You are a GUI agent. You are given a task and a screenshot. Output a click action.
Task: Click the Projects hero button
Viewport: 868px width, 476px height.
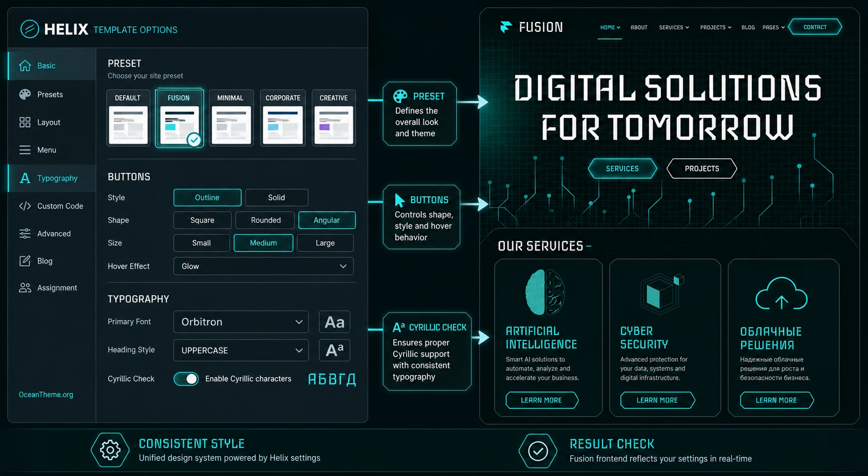pos(702,169)
